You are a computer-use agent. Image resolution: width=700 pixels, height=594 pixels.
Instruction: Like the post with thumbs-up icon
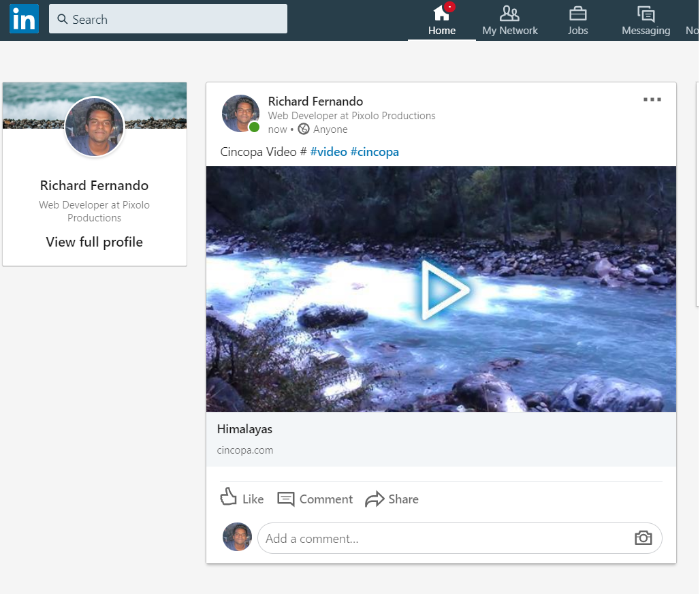(242, 499)
